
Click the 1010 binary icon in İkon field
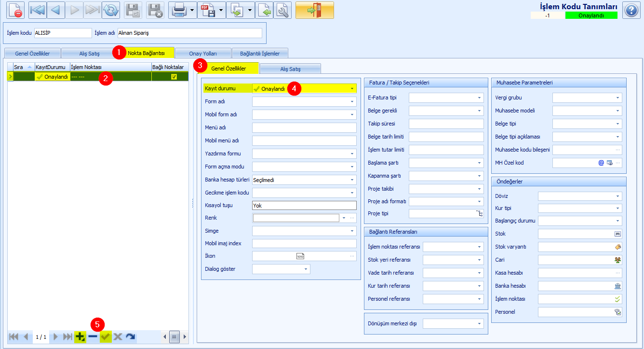[300, 256]
